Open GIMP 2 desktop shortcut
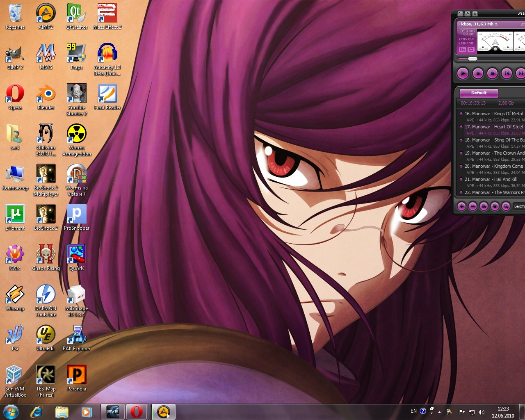 15,57
